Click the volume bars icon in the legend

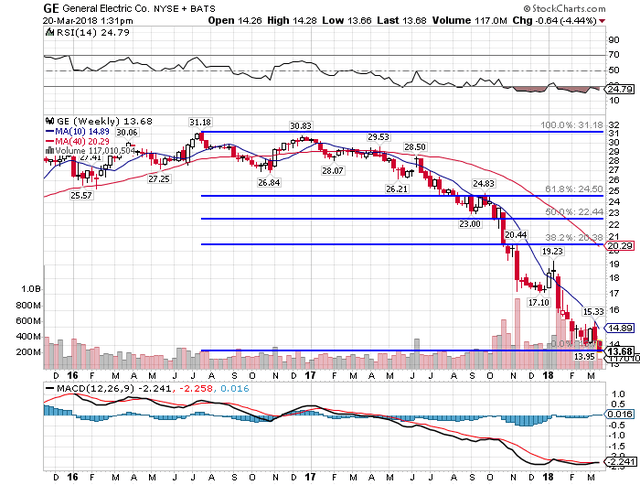(49, 150)
